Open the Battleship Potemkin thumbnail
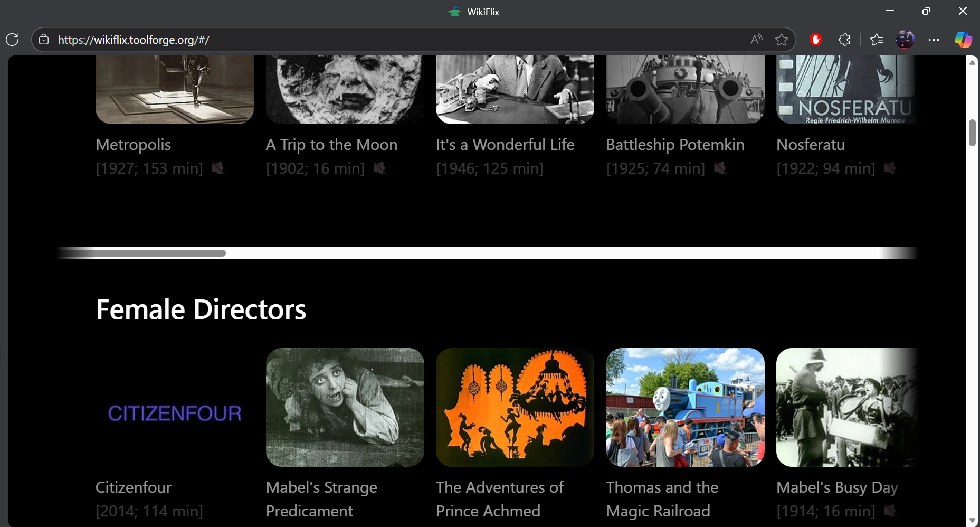This screenshot has width=980, height=527. pos(686,90)
